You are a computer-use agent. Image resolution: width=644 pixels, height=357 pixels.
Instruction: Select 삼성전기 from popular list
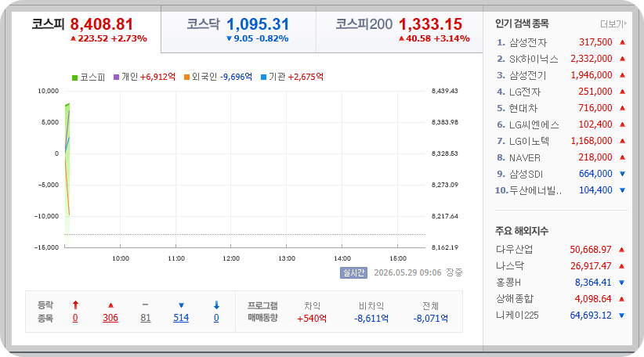point(528,75)
